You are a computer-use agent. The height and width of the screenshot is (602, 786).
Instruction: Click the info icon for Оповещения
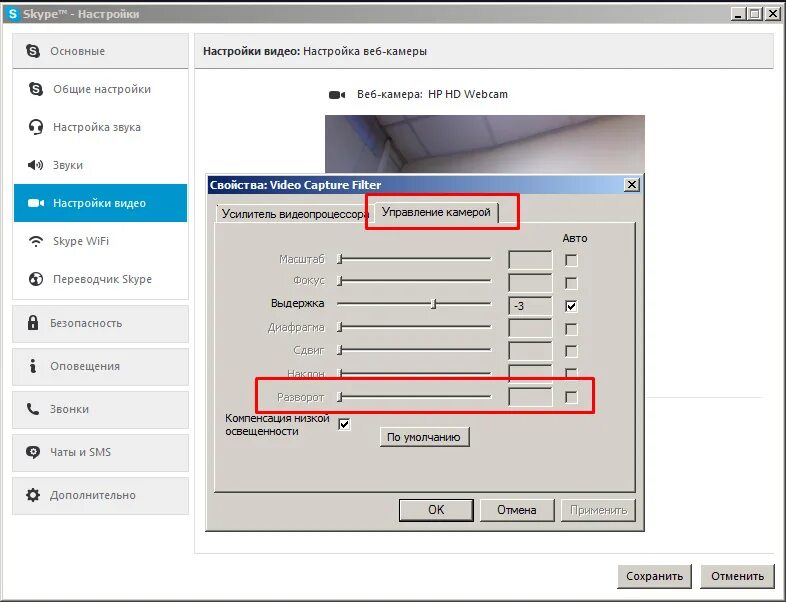(33, 366)
